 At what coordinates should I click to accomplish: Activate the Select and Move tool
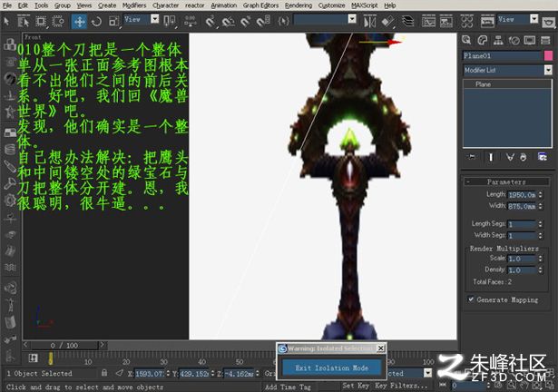(x=79, y=22)
